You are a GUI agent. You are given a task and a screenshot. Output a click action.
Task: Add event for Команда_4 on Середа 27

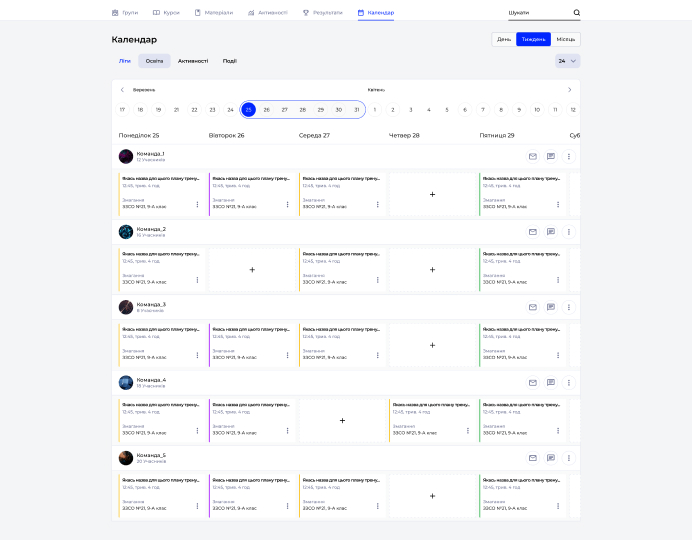pyautogui.click(x=342, y=420)
